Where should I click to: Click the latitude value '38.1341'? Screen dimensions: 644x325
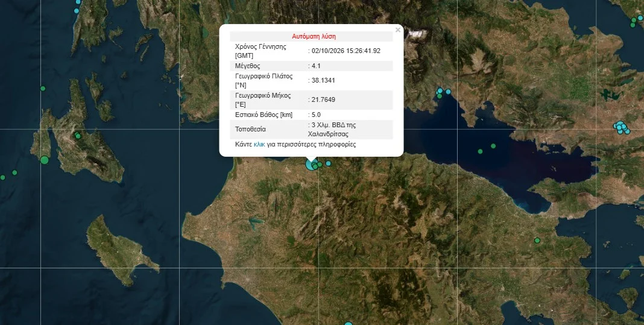tap(323, 81)
